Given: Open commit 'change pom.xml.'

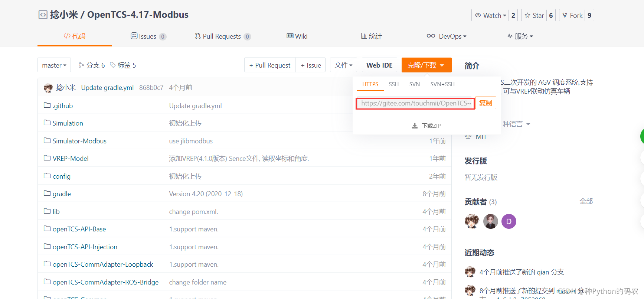Looking at the screenshot, I should 193,211.
